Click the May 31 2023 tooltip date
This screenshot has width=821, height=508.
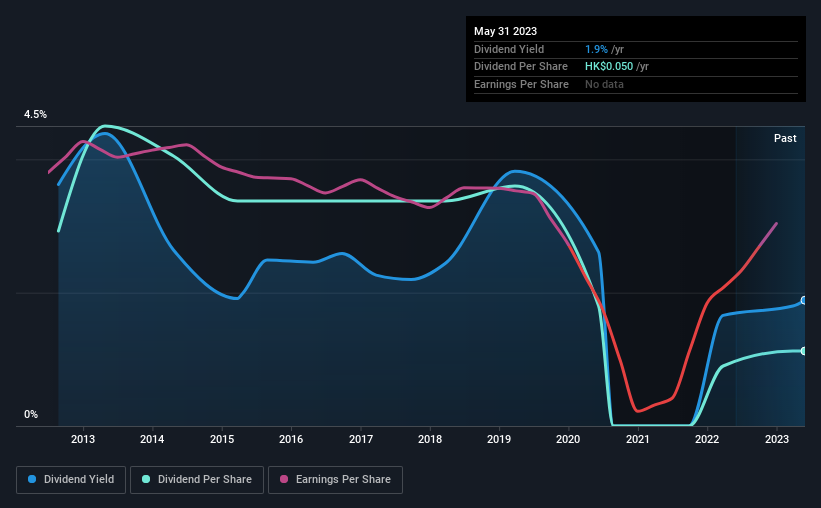point(505,31)
